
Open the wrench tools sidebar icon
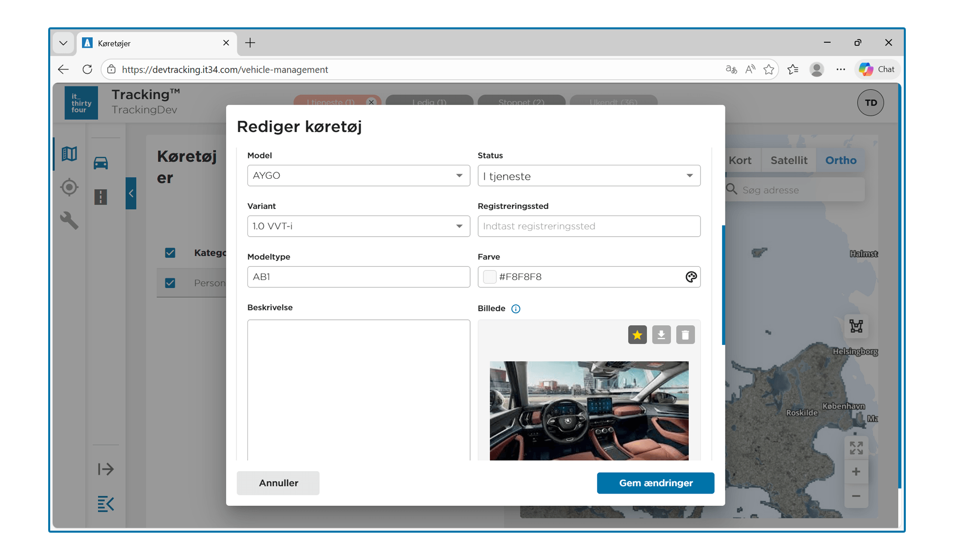(x=69, y=220)
